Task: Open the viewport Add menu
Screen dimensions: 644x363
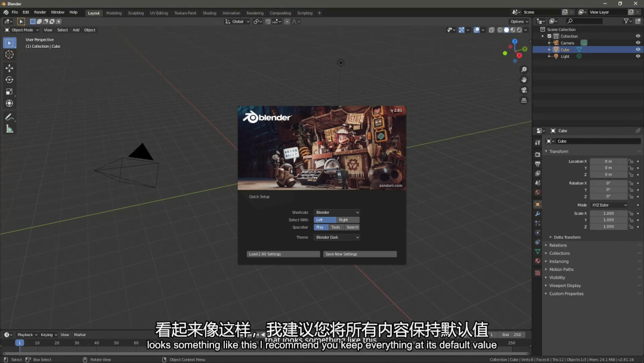Action: pos(76,30)
